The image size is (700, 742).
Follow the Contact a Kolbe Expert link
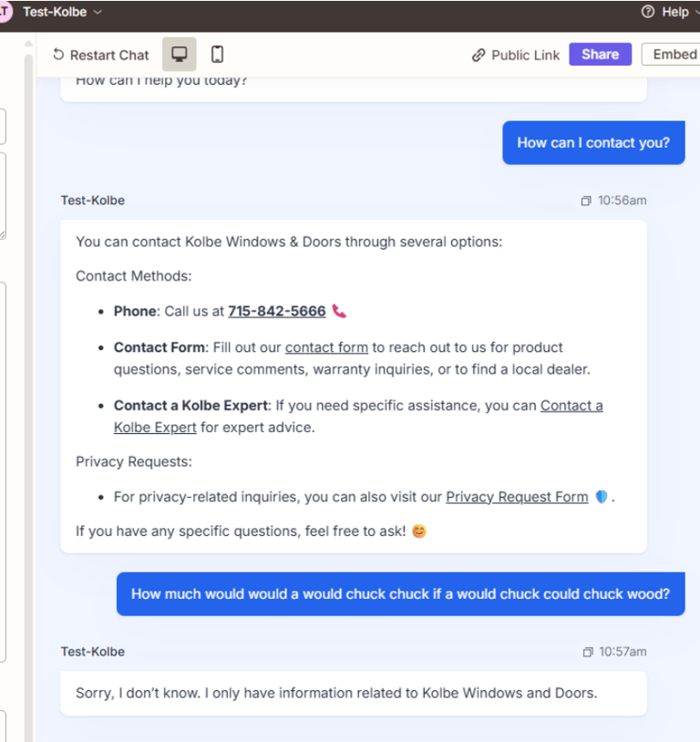(571, 406)
